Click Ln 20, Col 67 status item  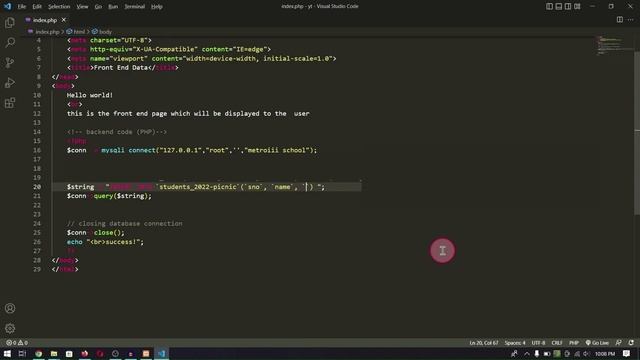[484, 343]
